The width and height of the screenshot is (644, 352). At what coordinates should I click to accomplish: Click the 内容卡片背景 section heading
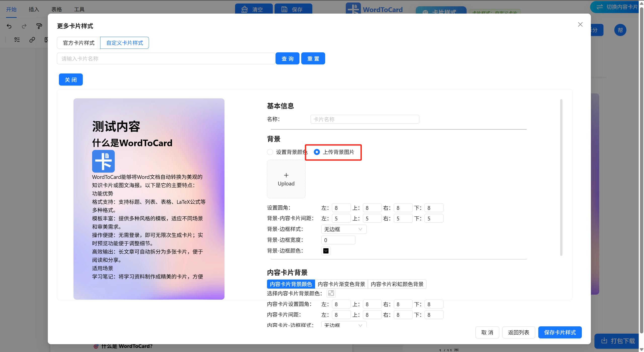pyautogui.click(x=287, y=272)
